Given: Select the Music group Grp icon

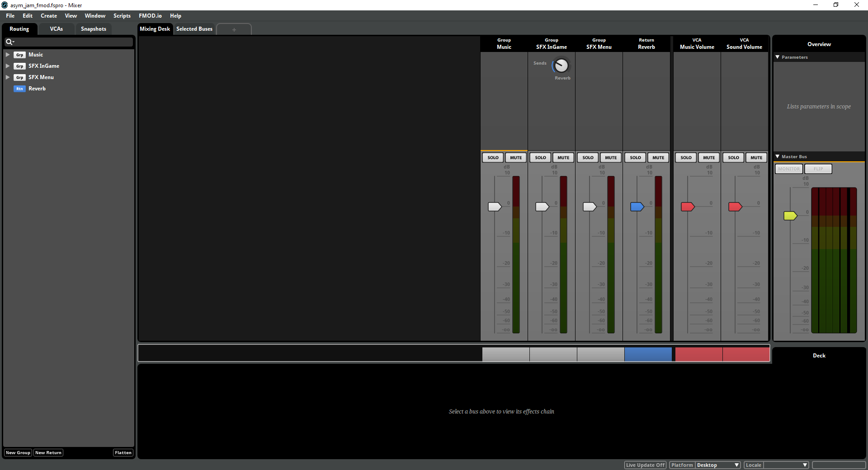Looking at the screenshot, I should pyautogui.click(x=19, y=55).
